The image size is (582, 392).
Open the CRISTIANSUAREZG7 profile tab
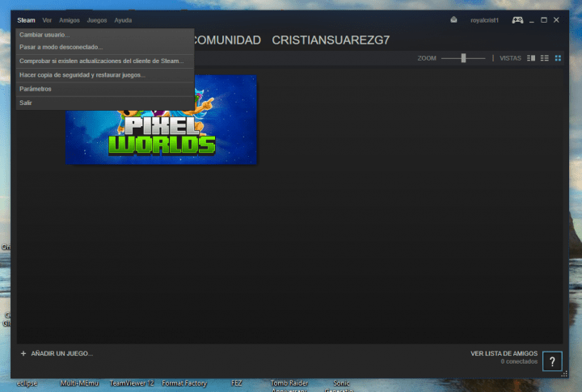[331, 40]
